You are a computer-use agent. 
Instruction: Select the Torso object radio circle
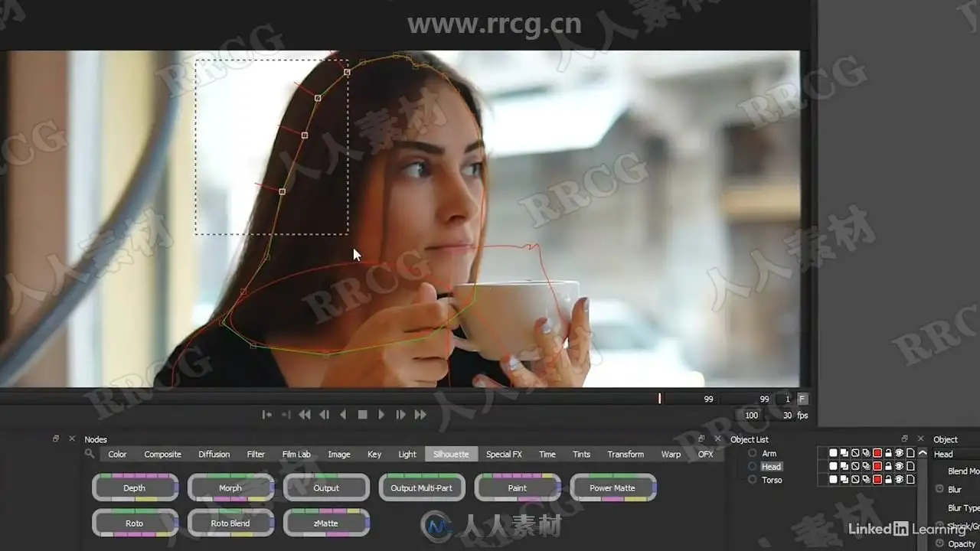point(752,479)
